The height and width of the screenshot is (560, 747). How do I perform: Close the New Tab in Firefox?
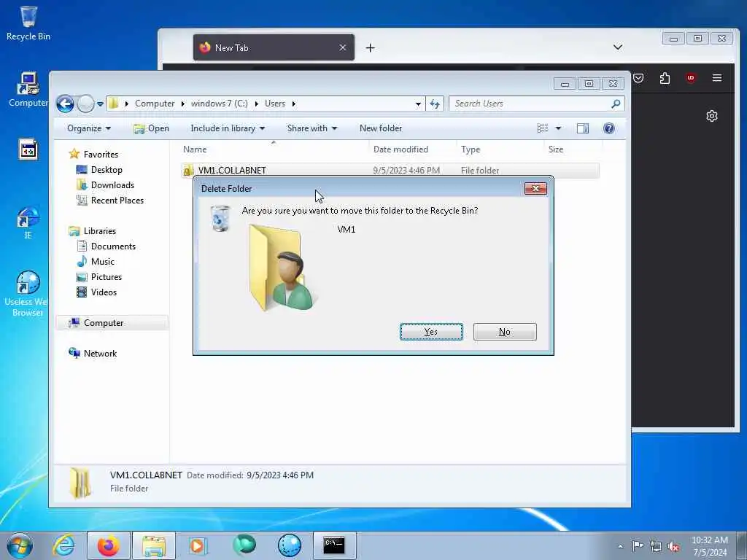point(343,47)
